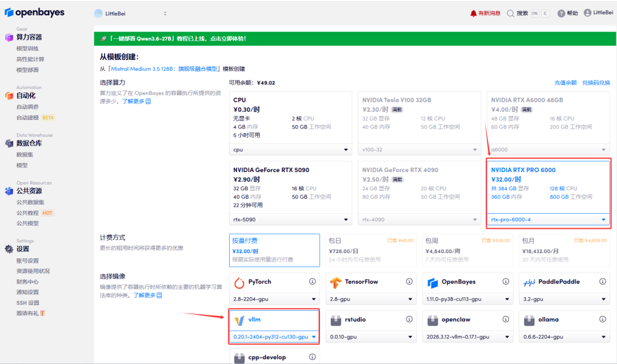617x364 pixels.
Task: Click the 设置 gear icon
Action: pos(9,249)
